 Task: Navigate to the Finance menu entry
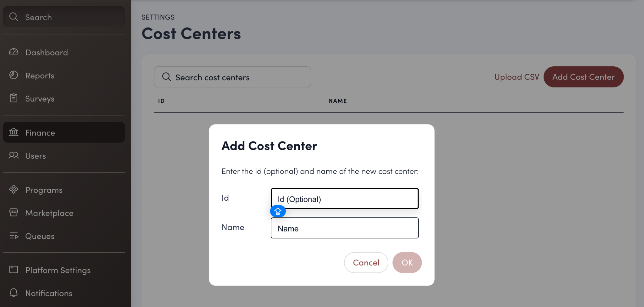tap(40, 132)
